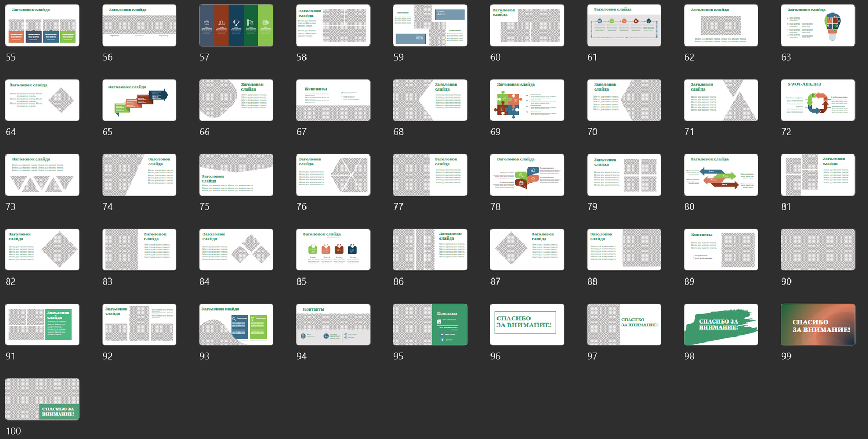
Task: Select Контакты slide 95 with green panel
Action: coord(430,324)
